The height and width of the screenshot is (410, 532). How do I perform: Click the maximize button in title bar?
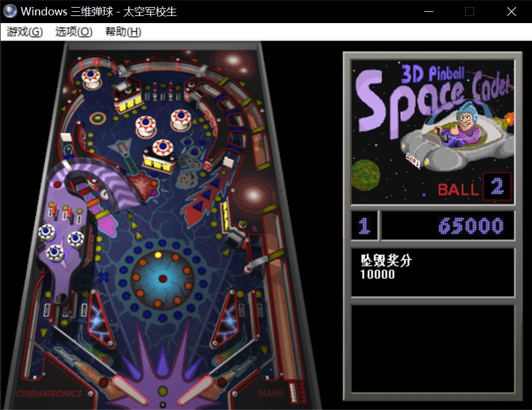coord(469,12)
